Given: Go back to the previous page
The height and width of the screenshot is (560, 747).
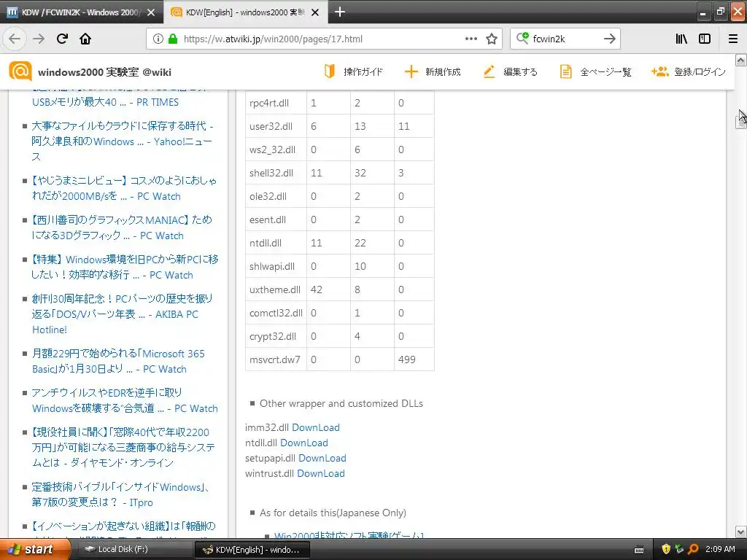Looking at the screenshot, I should (15, 39).
